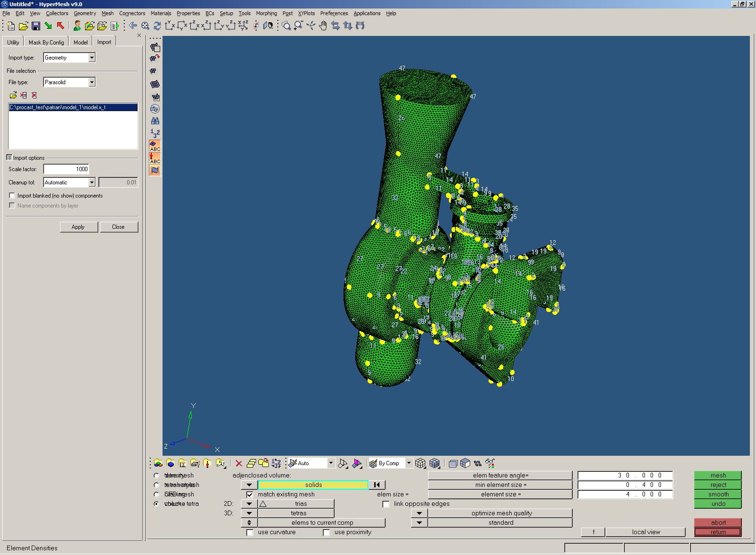Enable Import blanked components checkbox

(12, 195)
